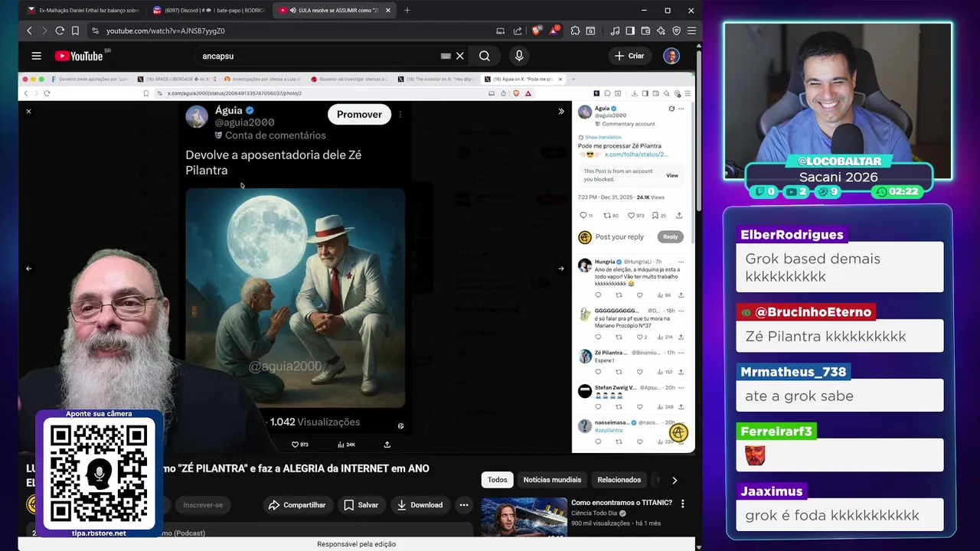Click the Reply button in X sidebar

point(670,237)
